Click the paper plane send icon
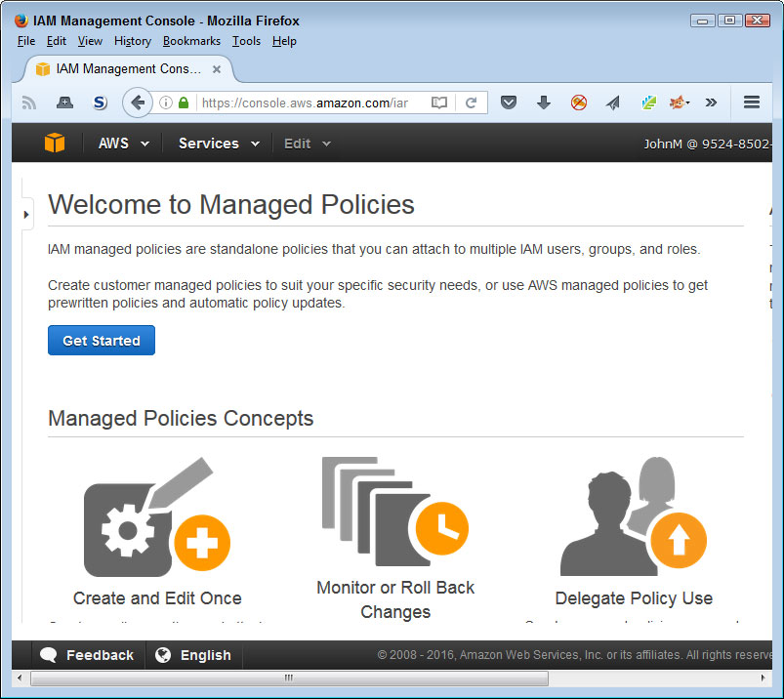This screenshot has width=784, height=699. click(x=613, y=103)
